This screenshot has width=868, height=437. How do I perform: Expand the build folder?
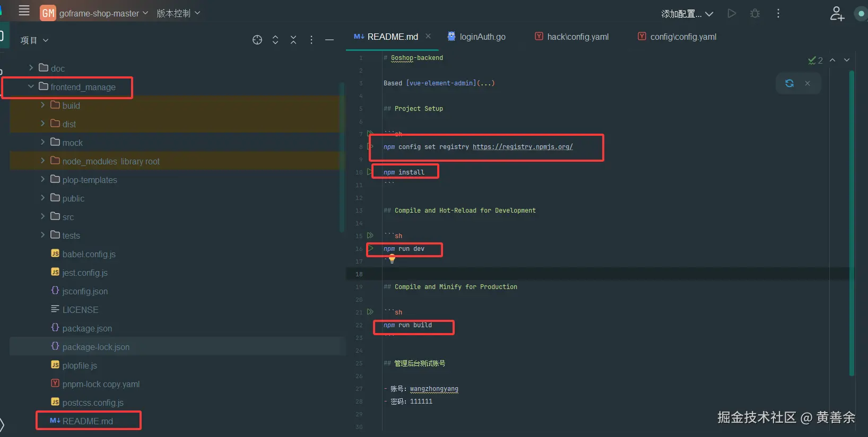43,105
